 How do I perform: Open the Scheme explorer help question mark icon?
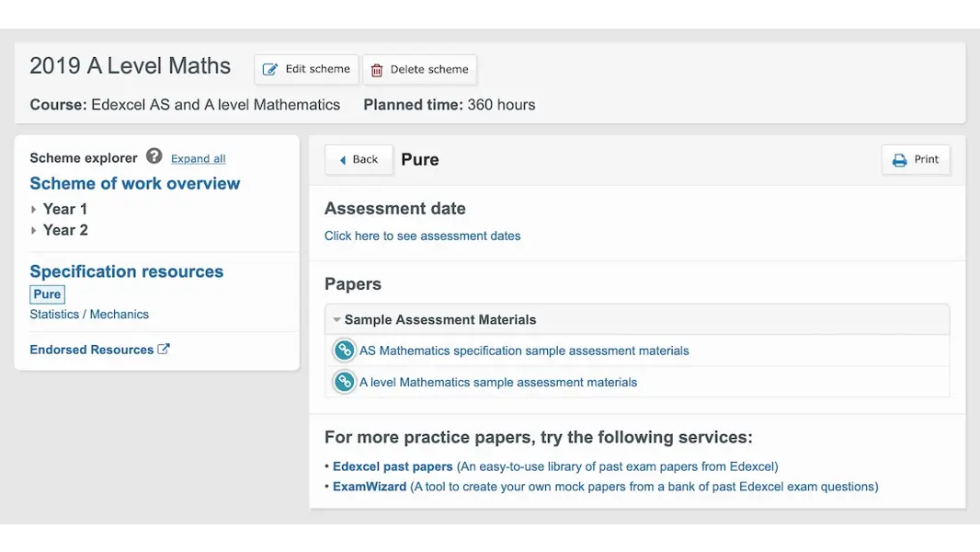(154, 156)
